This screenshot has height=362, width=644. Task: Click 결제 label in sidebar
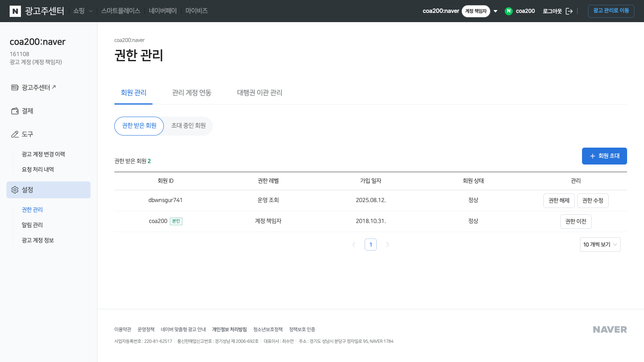click(x=27, y=111)
